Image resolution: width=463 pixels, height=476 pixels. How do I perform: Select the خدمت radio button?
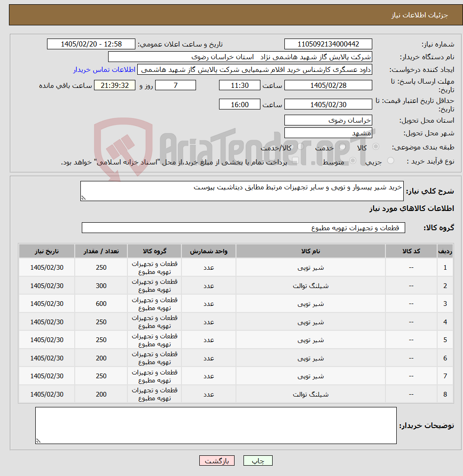pos(343,147)
